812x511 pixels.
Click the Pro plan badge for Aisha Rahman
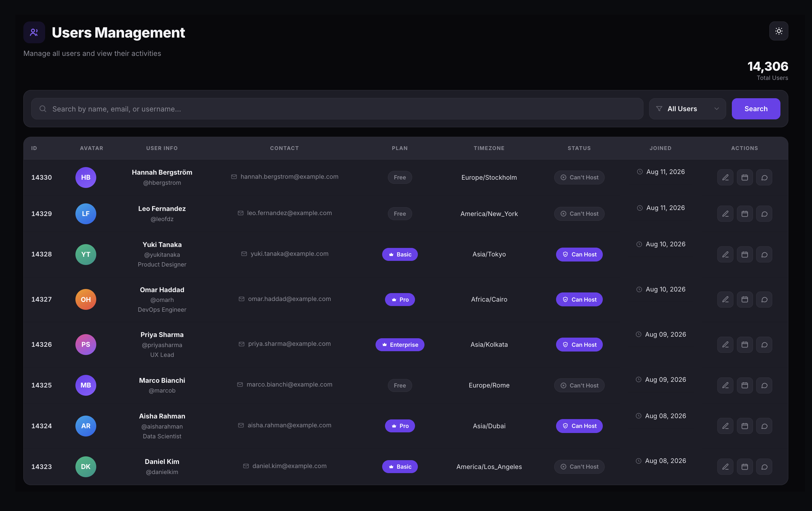400,426
